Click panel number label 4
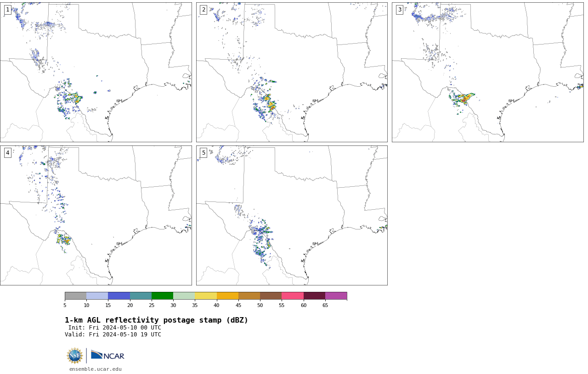The height and width of the screenshot is (374, 588). [x=8, y=153]
